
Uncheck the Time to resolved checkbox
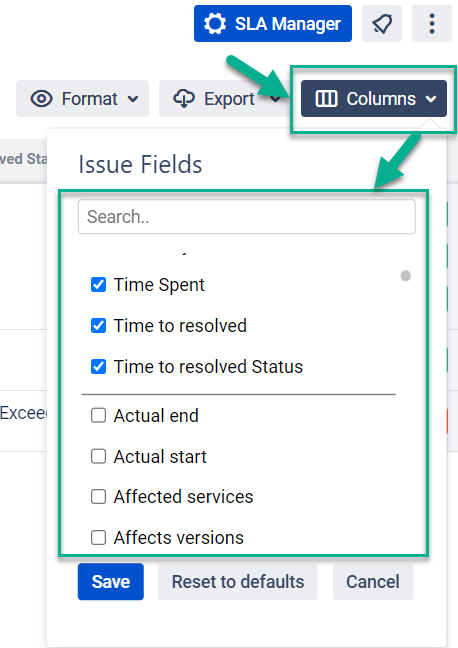point(98,326)
